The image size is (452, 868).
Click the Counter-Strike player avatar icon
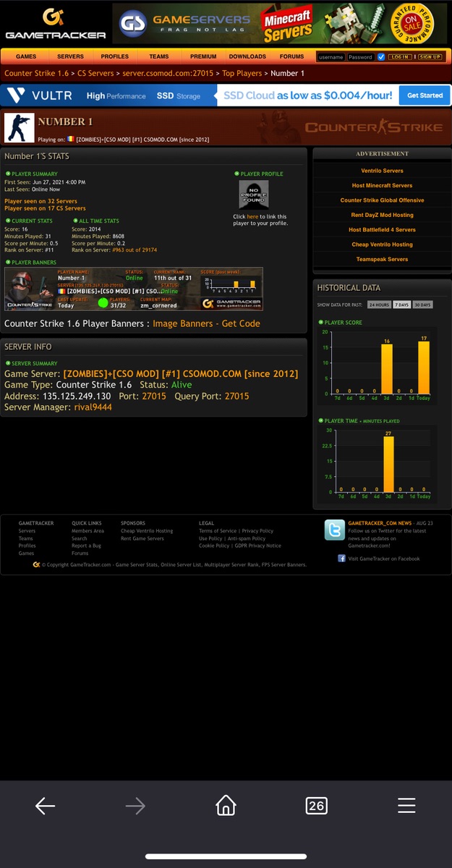pos(20,128)
